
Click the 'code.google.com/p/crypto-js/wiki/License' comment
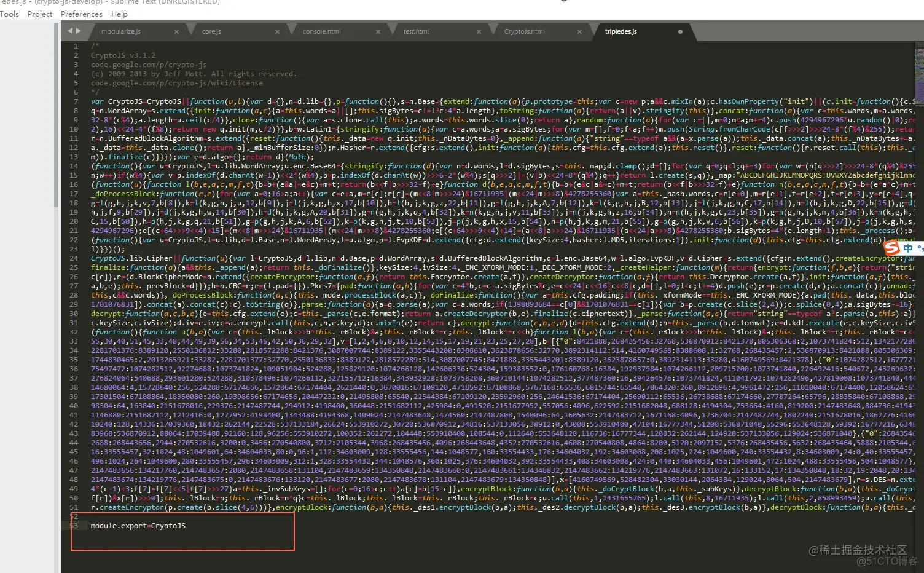click(x=177, y=83)
